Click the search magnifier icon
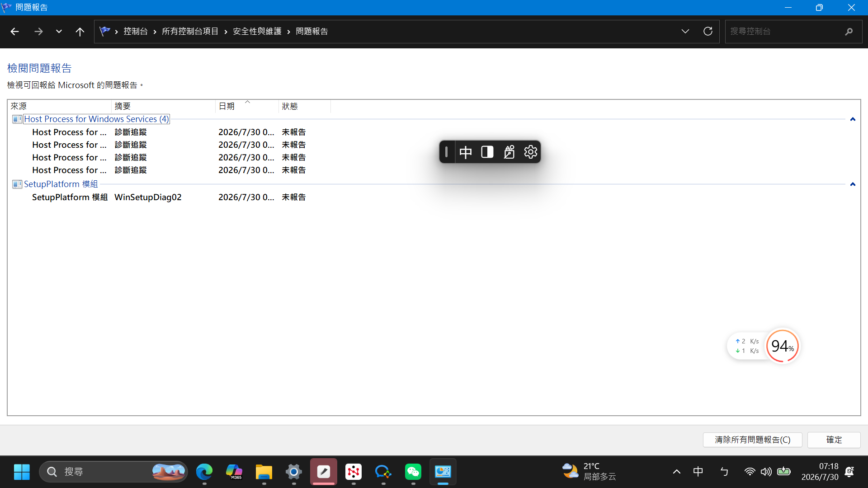This screenshot has height=488, width=868. [x=849, y=31]
